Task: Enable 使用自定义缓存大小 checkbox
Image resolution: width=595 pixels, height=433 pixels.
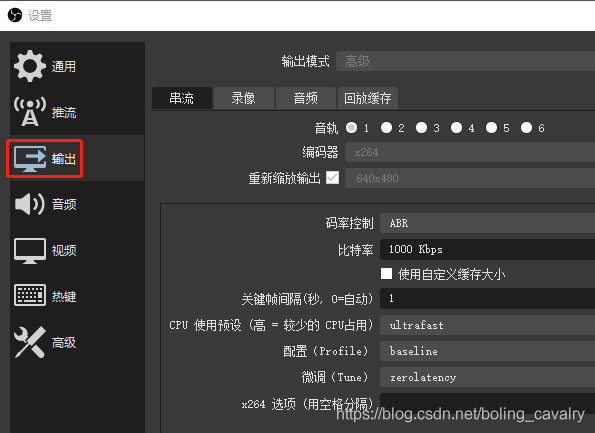Action: [386, 274]
